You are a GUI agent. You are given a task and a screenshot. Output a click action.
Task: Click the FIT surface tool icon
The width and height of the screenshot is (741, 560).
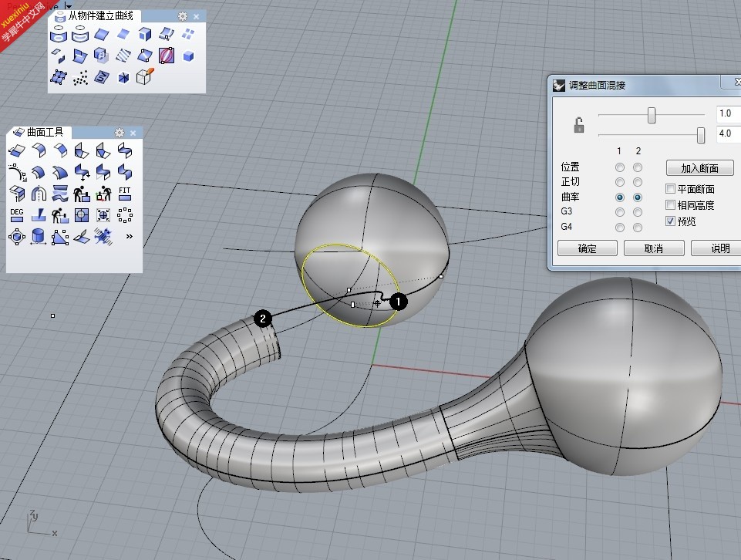point(125,194)
